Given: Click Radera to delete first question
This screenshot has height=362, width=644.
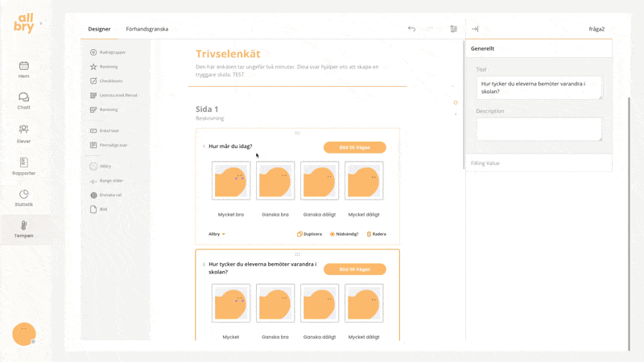Looking at the screenshot, I should tap(377, 234).
